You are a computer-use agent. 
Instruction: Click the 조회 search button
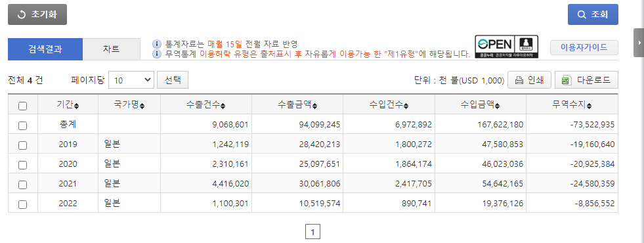coord(593,14)
